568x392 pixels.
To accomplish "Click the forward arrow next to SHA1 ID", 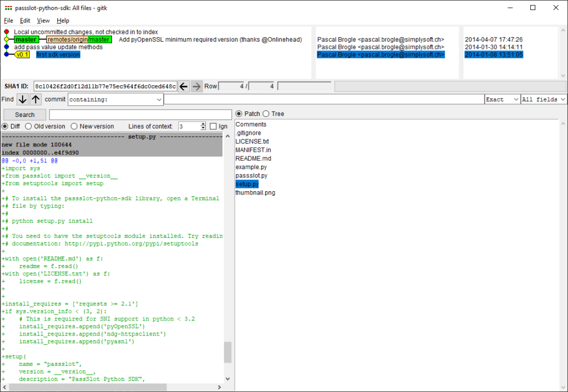I will click(x=197, y=86).
